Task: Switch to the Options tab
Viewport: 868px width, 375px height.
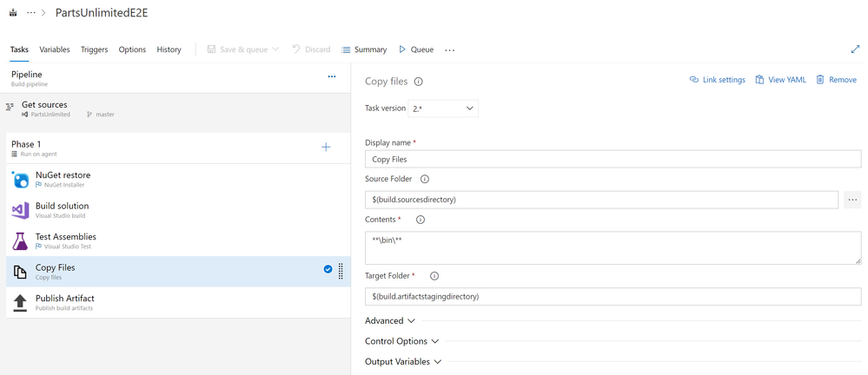Action: coord(132,49)
